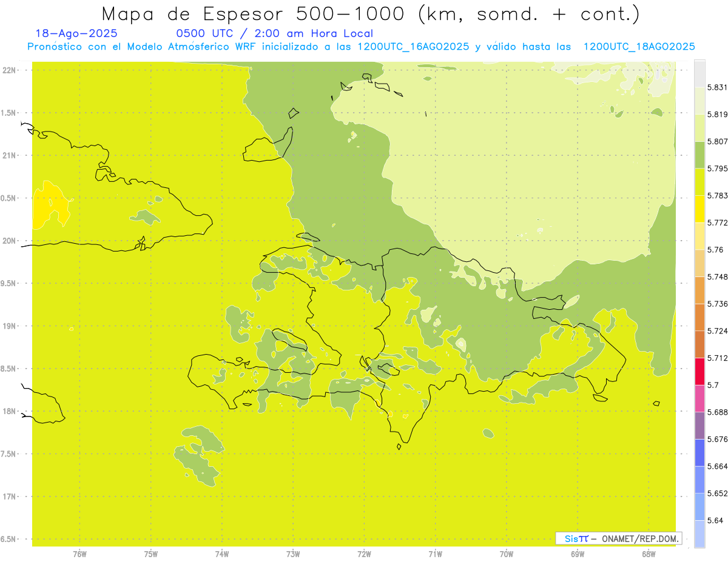Click the legend value 5.7
This screenshot has width=728, height=562.
pyautogui.click(x=712, y=385)
